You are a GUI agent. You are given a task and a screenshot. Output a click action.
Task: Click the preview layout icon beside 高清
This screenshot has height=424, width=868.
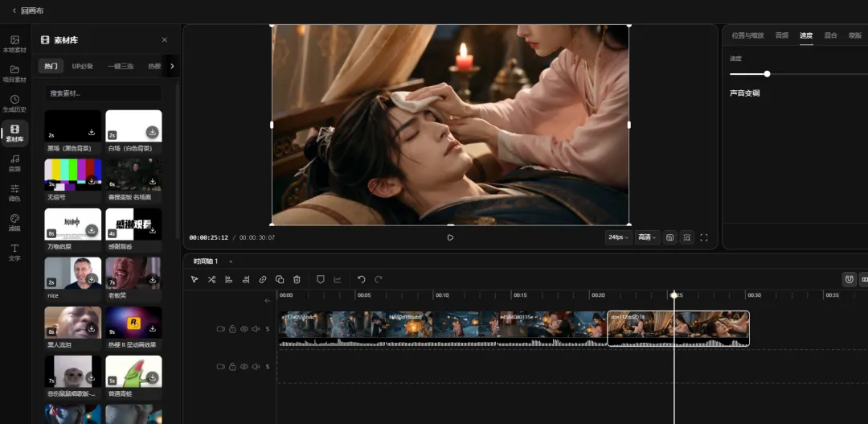[x=669, y=237]
